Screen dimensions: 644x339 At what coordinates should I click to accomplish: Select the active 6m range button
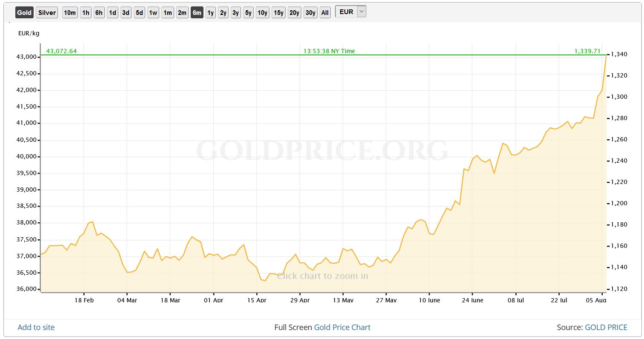click(197, 12)
